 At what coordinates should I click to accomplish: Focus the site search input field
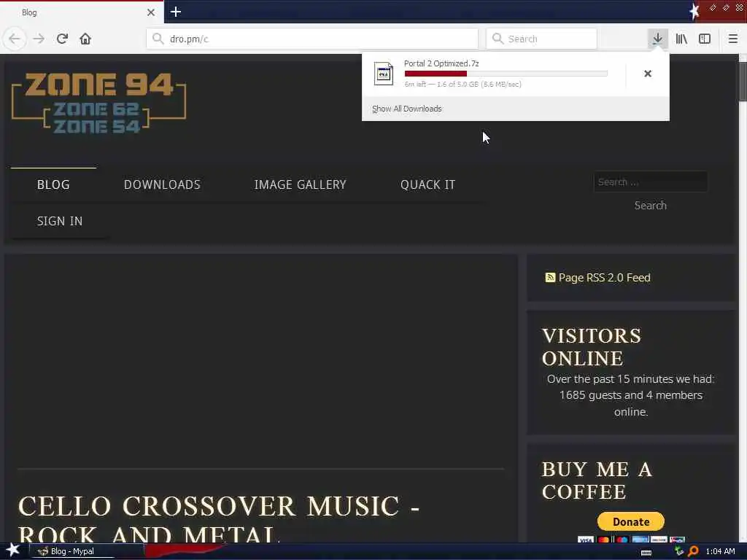[650, 182]
